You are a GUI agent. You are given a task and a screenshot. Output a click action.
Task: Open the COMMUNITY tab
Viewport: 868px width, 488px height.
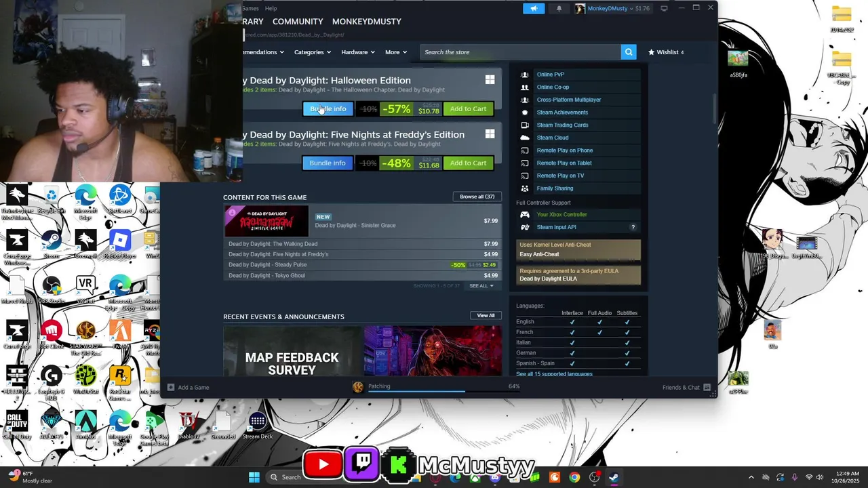pyautogui.click(x=298, y=22)
